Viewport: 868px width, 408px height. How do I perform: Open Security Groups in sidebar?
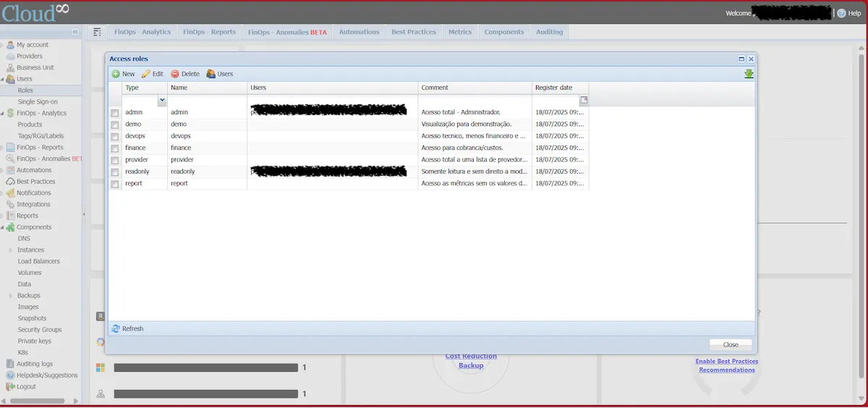click(41, 330)
